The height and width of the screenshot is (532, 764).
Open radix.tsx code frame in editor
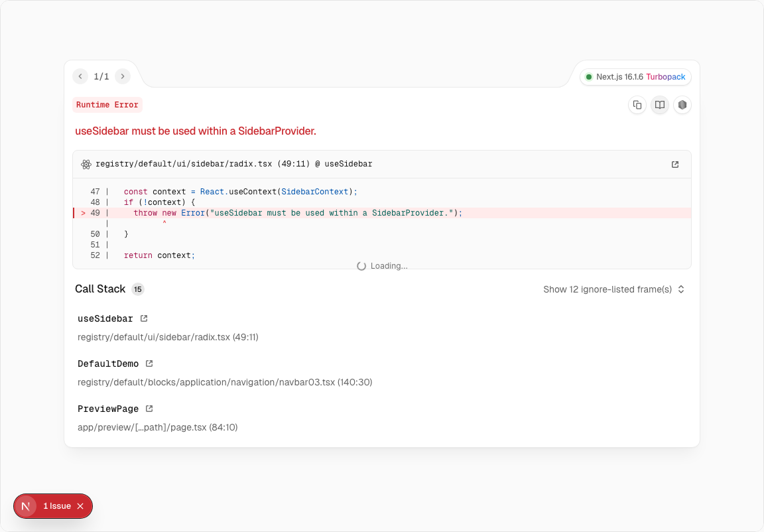tap(675, 165)
